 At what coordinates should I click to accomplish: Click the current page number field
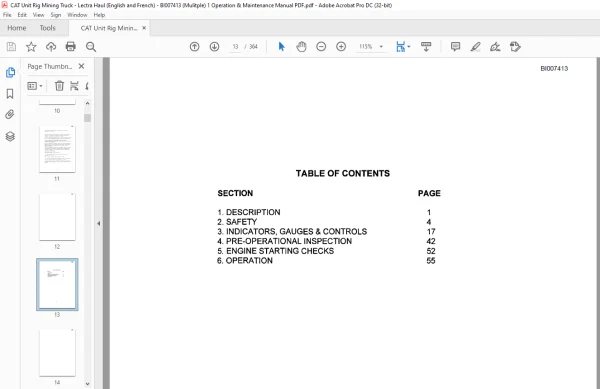click(x=235, y=47)
